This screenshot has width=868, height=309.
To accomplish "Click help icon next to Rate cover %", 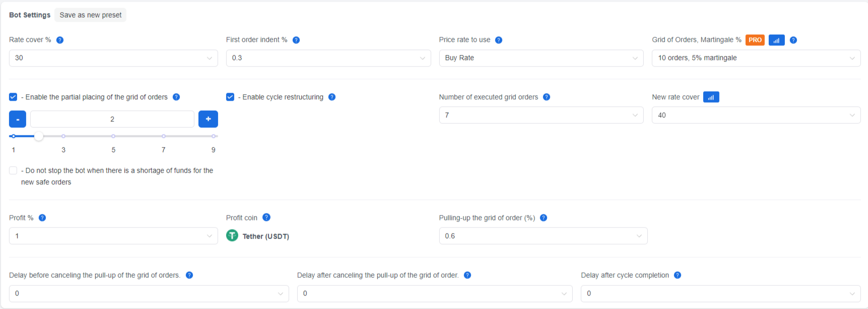I will pyautogui.click(x=60, y=40).
